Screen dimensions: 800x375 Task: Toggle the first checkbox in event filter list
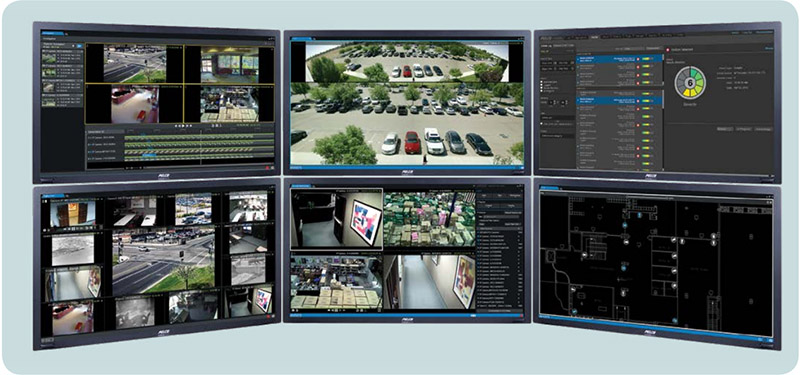[541, 82]
